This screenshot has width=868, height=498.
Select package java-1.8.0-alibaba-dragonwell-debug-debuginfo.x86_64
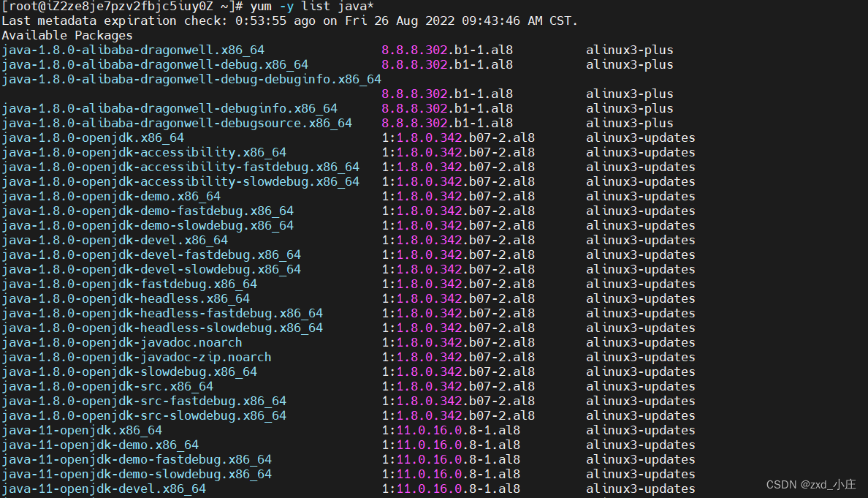click(x=191, y=79)
